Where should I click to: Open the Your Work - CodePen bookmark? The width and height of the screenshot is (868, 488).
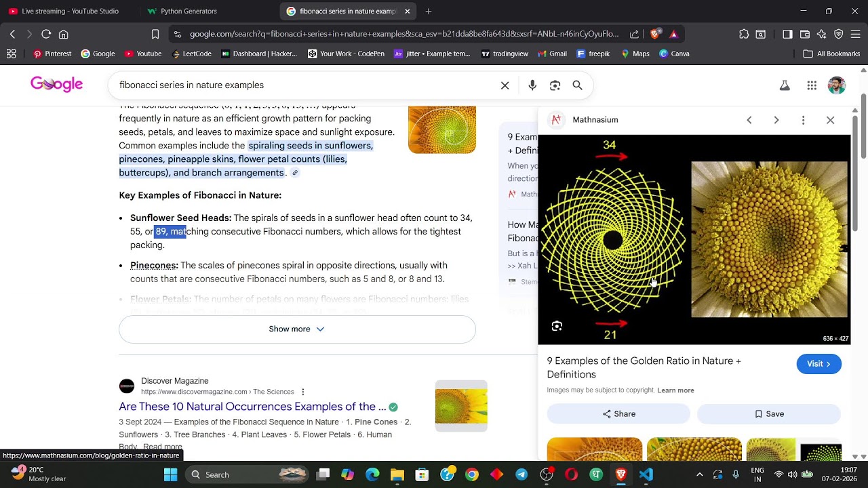346,54
